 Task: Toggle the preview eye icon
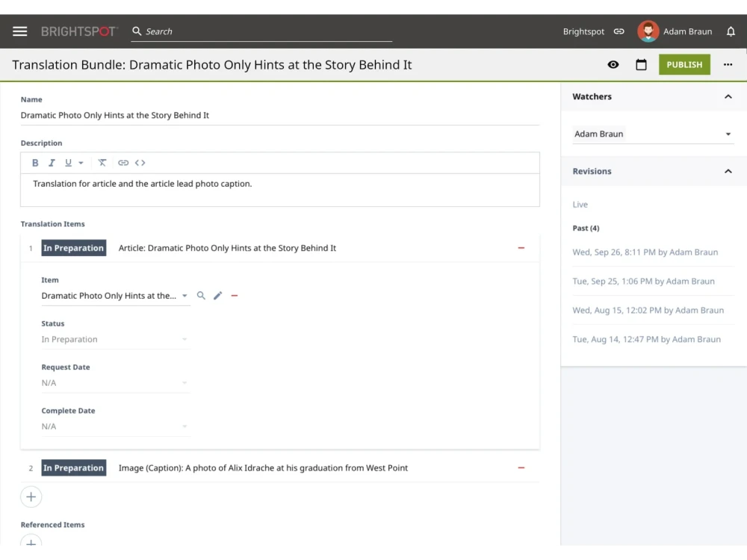(x=613, y=65)
